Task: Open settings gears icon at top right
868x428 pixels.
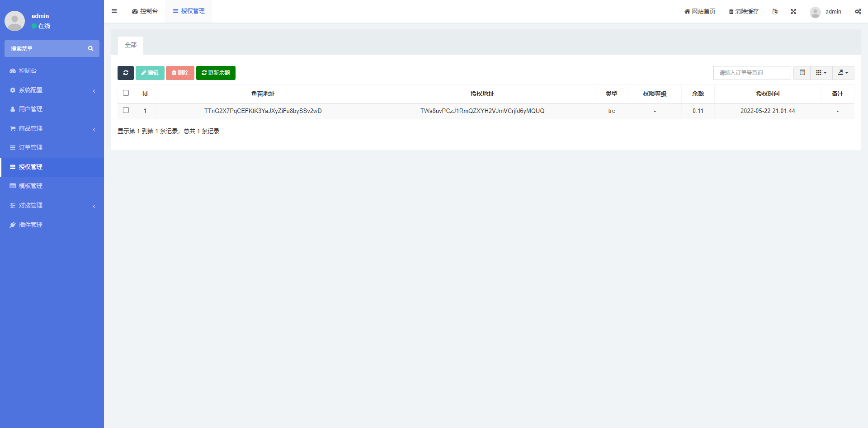Action: 858,11
